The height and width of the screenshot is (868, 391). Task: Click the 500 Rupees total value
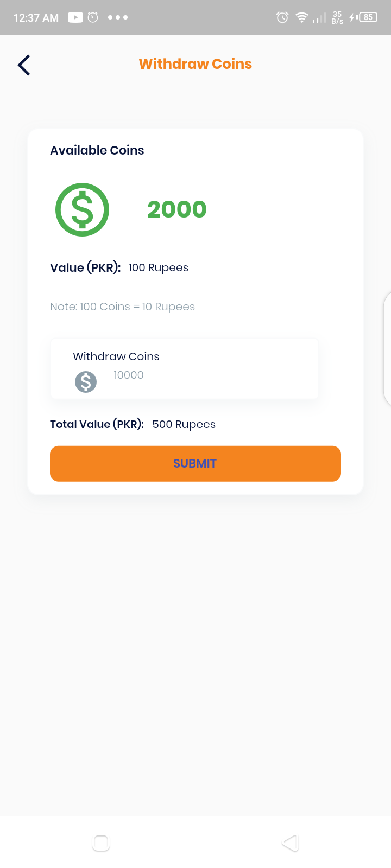(x=184, y=424)
